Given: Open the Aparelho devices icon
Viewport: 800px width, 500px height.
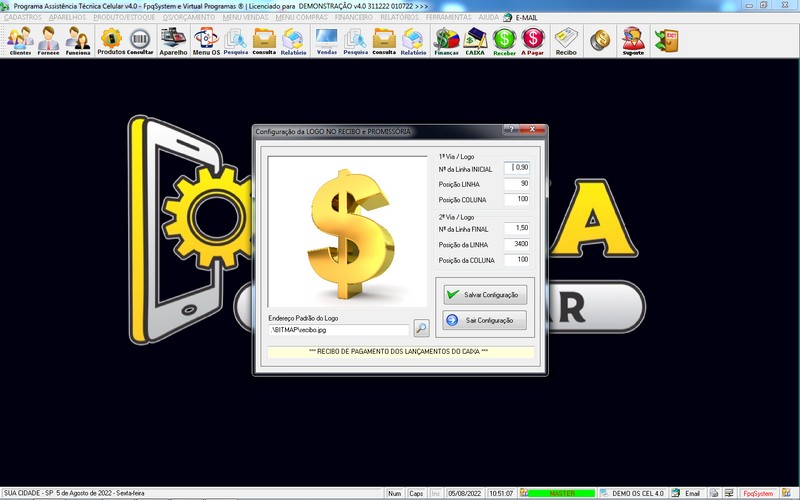Looking at the screenshot, I should click(173, 41).
